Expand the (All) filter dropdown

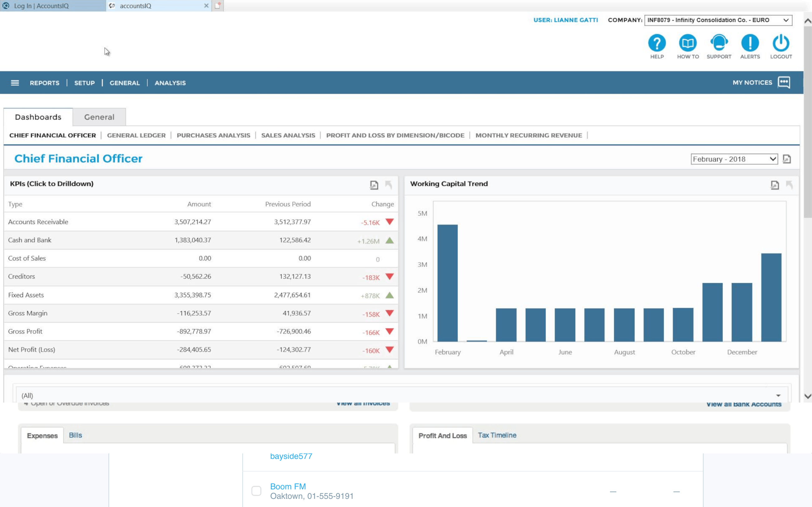tap(779, 395)
